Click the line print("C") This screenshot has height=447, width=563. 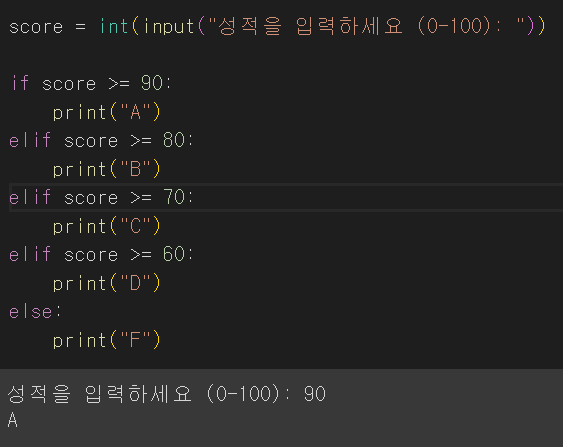tap(107, 227)
